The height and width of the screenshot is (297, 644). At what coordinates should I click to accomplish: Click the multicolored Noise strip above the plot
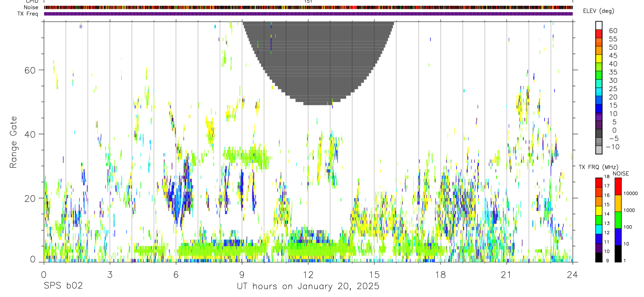tap(308, 7)
